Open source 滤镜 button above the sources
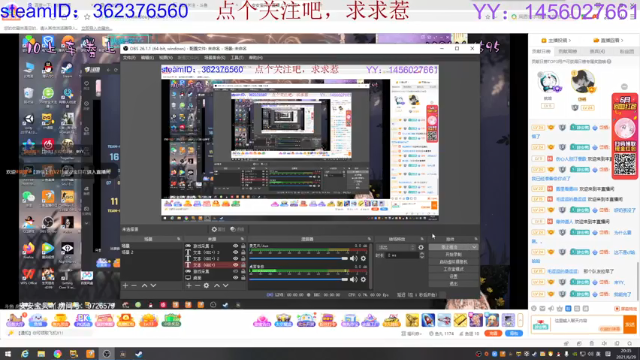640x360 pixels. pyautogui.click(x=237, y=229)
